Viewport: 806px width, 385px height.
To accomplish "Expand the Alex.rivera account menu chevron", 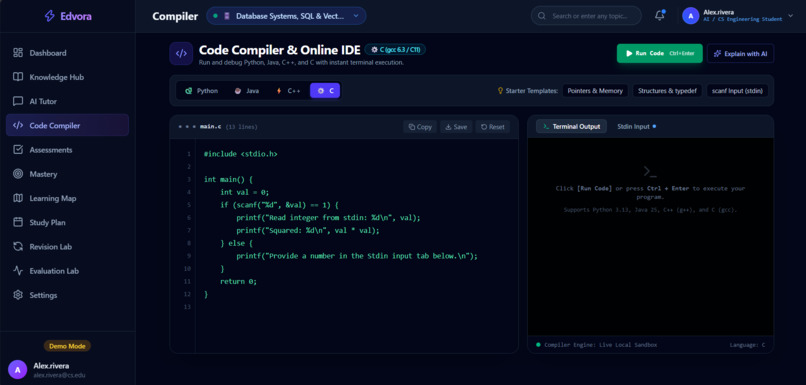I will 791,16.
